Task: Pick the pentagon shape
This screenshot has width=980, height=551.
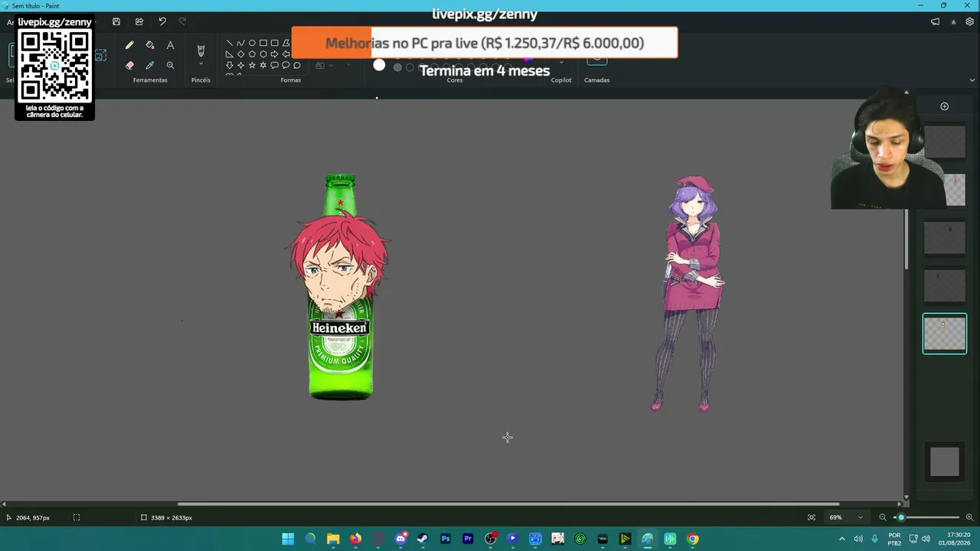Action: 252,54
